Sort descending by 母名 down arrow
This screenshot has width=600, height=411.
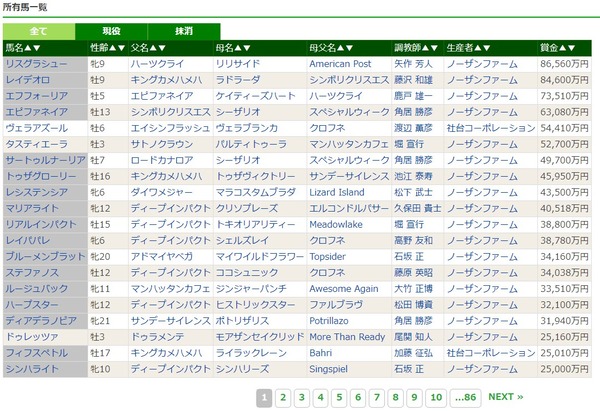pos(247,48)
